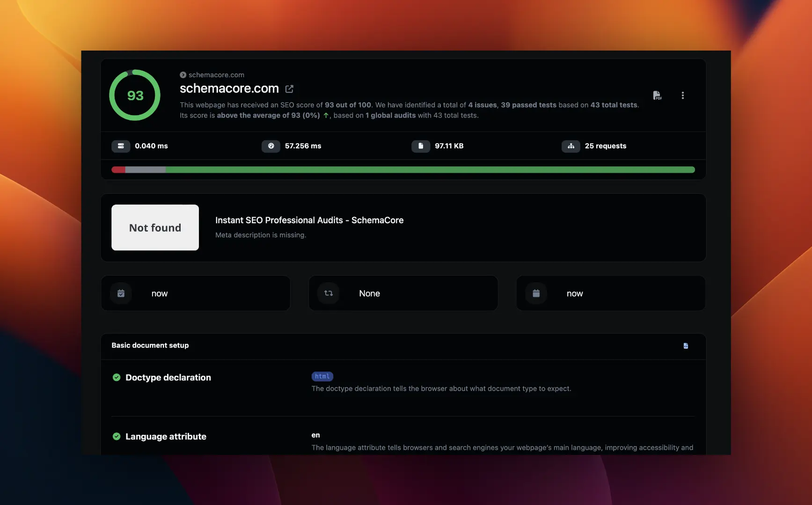812x505 pixels.
Task: Click the page size file icon
Action: click(x=420, y=146)
